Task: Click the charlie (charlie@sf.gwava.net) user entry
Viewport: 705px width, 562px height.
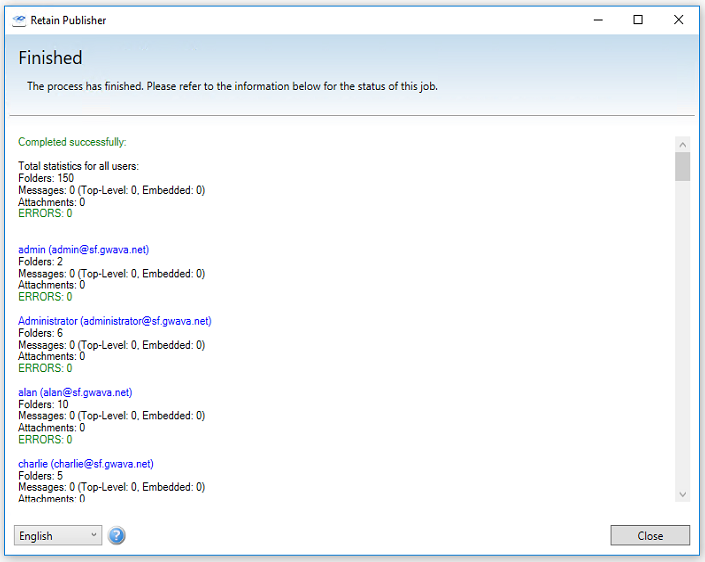Action: point(86,464)
